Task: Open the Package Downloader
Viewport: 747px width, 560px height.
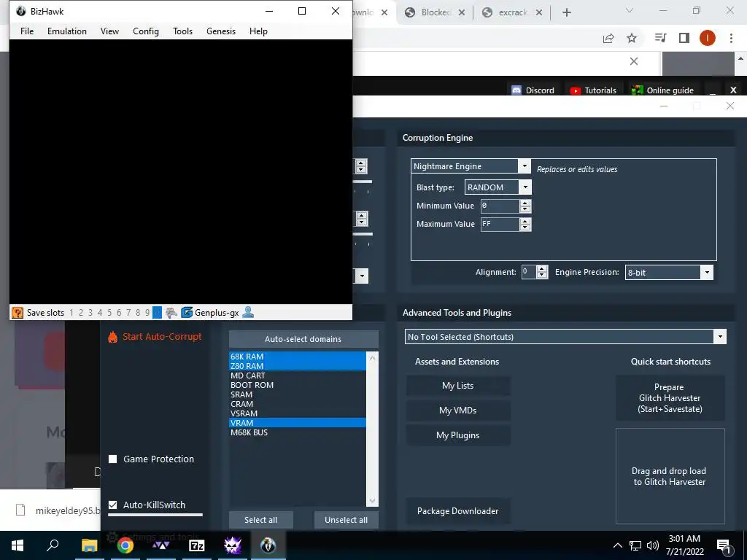Action: tap(458, 511)
